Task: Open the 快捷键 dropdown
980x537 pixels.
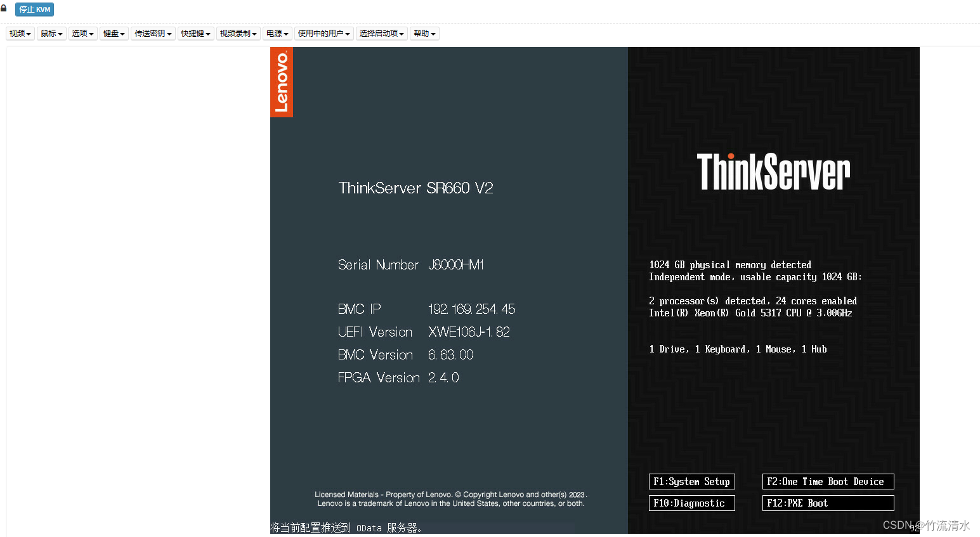Action: [195, 34]
